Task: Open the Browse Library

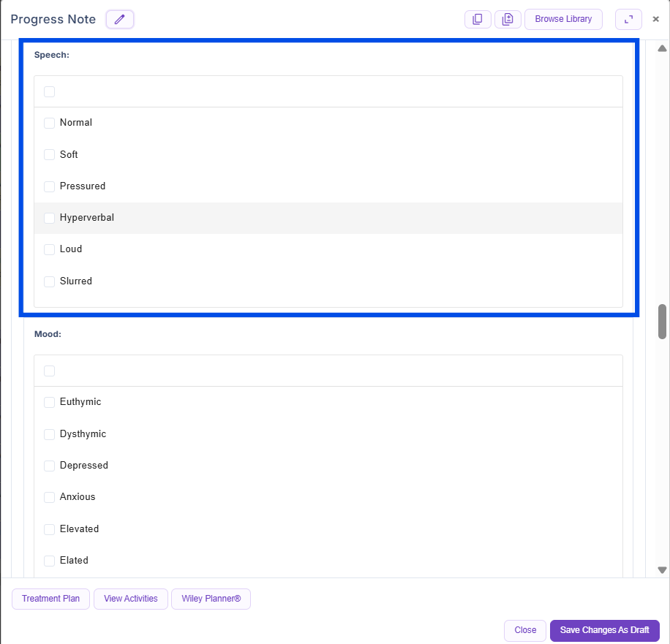Action: (x=563, y=20)
